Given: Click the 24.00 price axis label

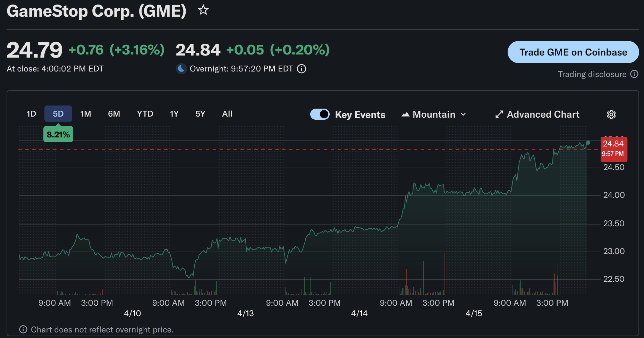Looking at the screenshot, I should [x=614, y=195].
